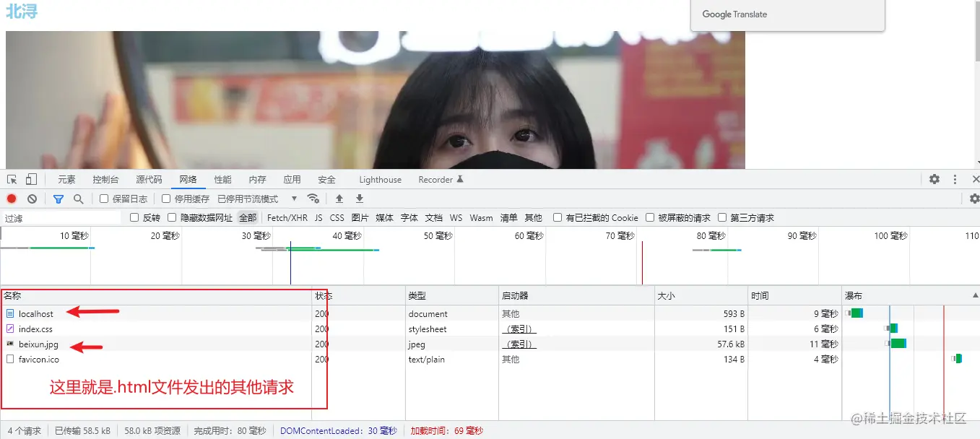Viewport: 980px width, 439px height.
Task: Check 隐藏数据网址 option
Action: click(x=172, y=217)
